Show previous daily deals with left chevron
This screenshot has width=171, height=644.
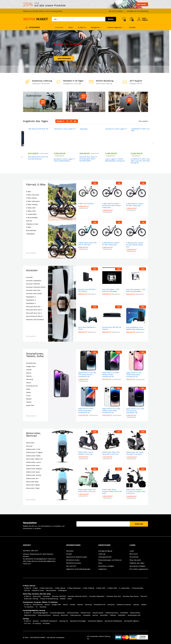coord(18,143)
